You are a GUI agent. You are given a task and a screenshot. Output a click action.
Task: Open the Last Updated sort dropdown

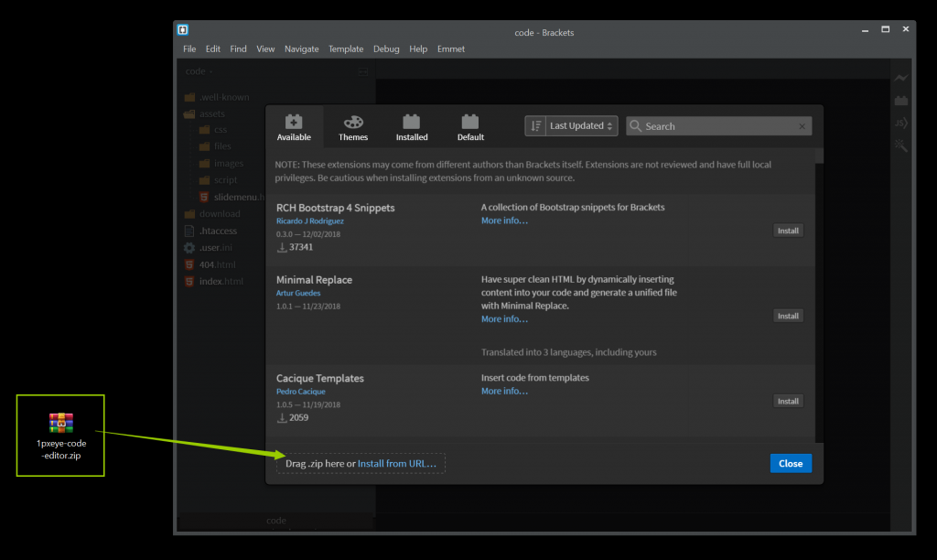(582, 125)
